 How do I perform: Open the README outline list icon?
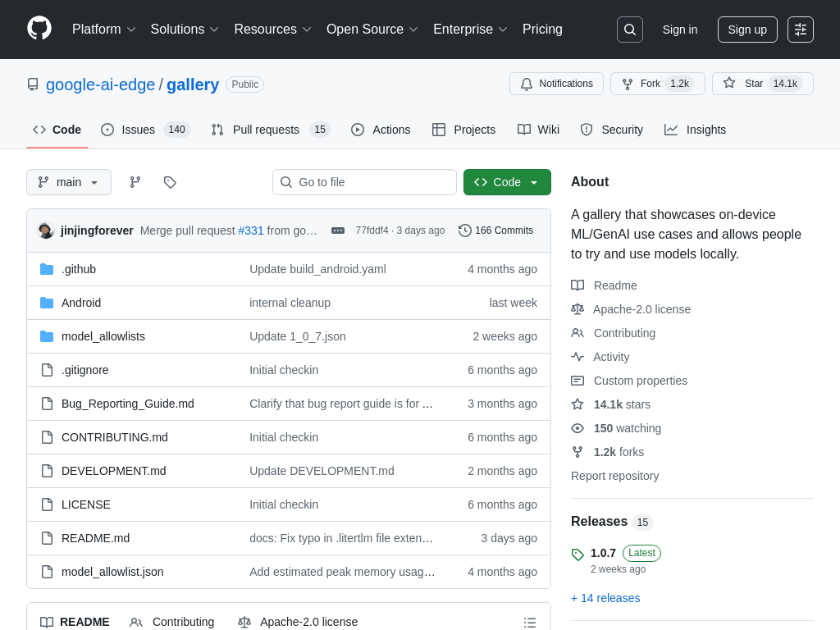(530, 623)
